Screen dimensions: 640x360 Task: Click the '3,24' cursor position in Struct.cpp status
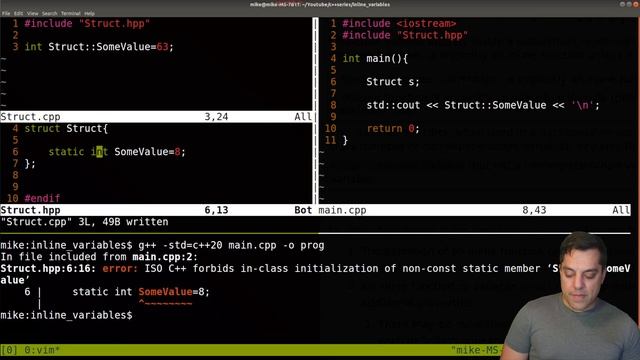coord(216,117)
